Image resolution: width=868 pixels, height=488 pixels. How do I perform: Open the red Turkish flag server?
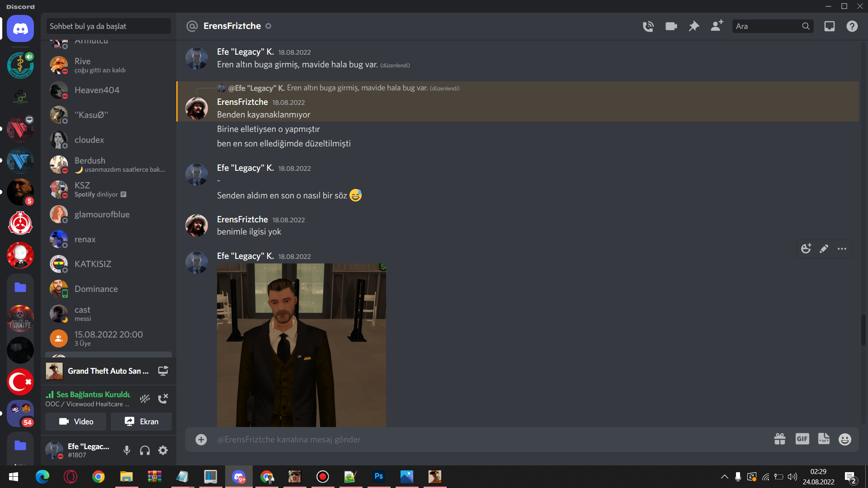(20, 382)
